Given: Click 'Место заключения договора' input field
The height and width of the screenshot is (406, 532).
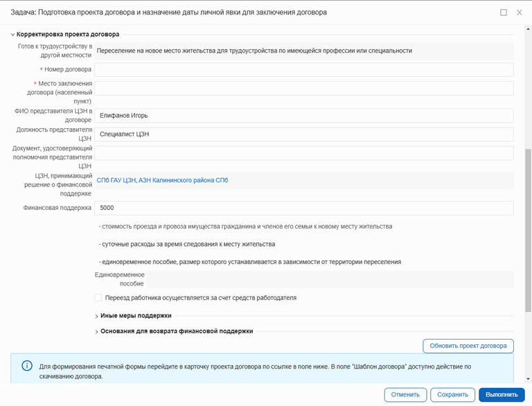Looking at the screenshot, I should (303, 88).
